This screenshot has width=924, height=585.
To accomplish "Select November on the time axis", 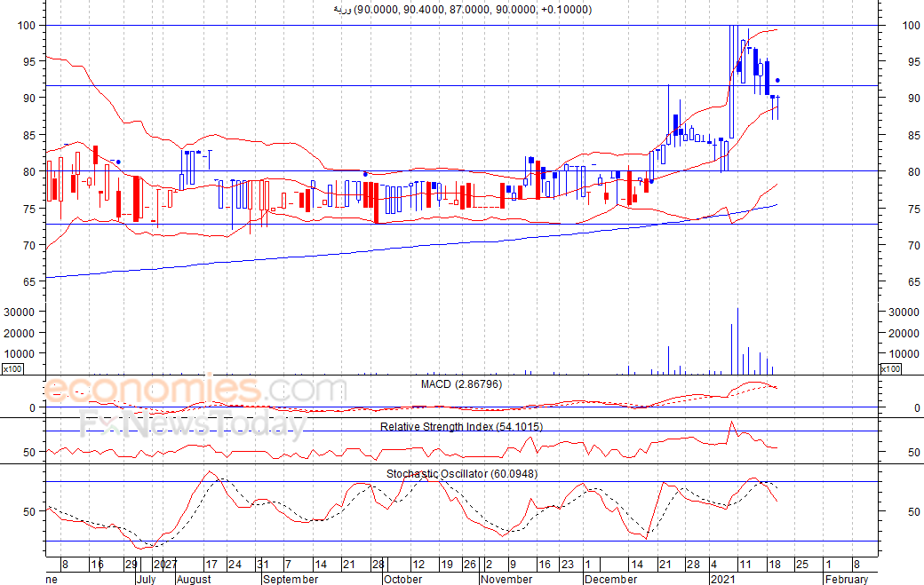I will coord(506,580).
